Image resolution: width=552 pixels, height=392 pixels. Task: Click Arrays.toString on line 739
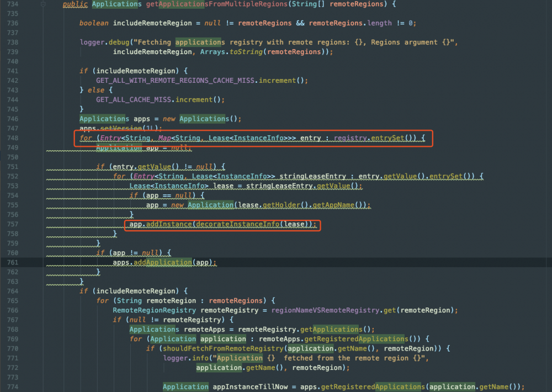[231, 52]
